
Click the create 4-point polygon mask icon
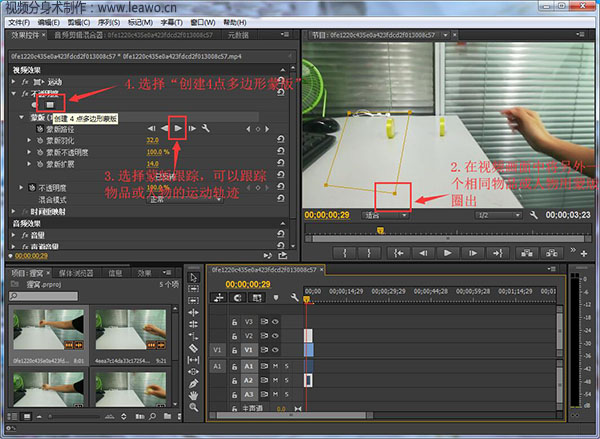click(50, 104)
